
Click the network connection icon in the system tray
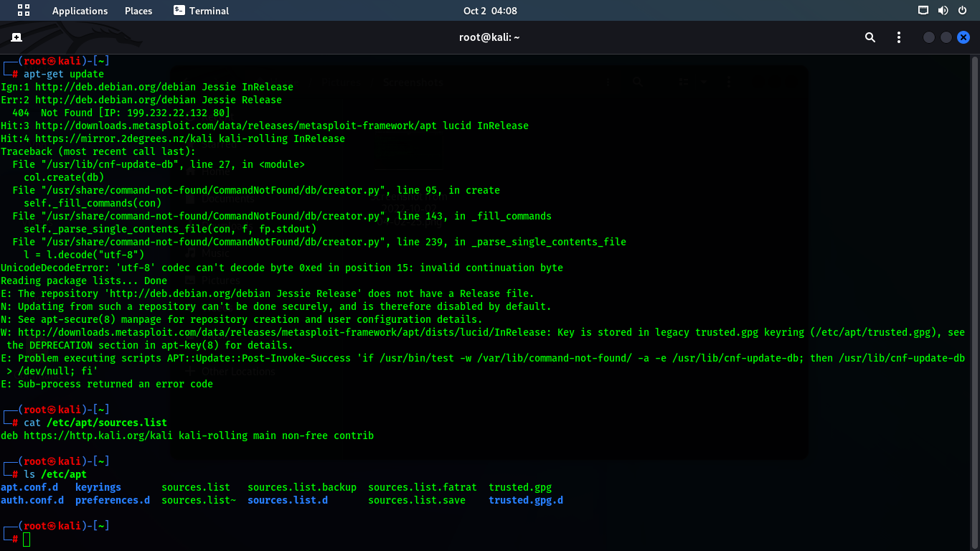tap(924, 10)
